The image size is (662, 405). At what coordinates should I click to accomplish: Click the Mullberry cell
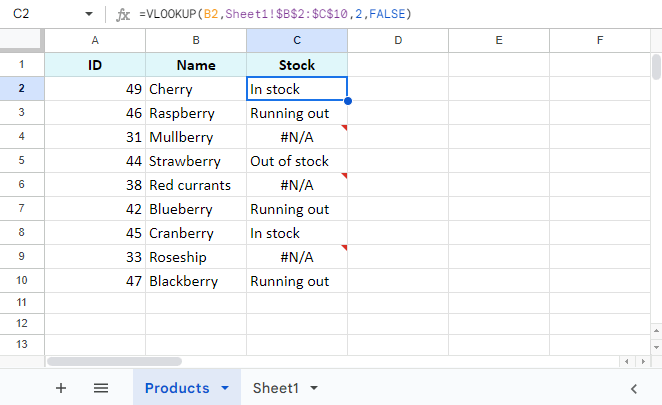(196, 137)
